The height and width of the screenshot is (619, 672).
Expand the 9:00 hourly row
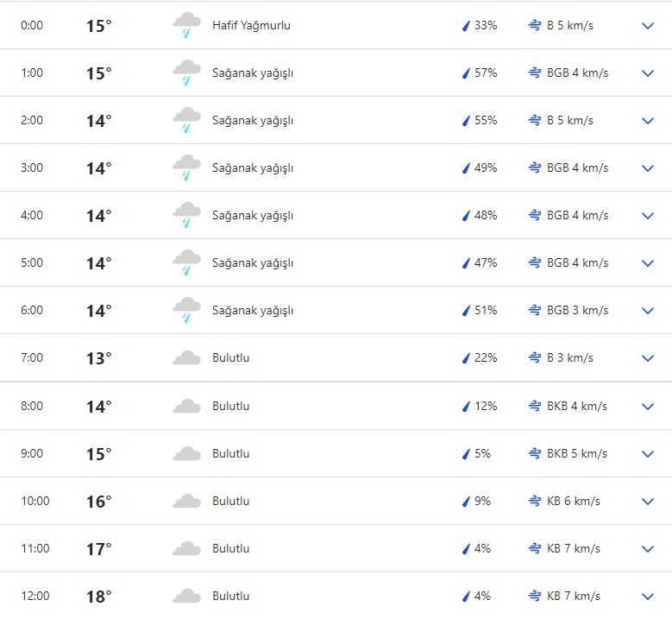tap(648, 454)
